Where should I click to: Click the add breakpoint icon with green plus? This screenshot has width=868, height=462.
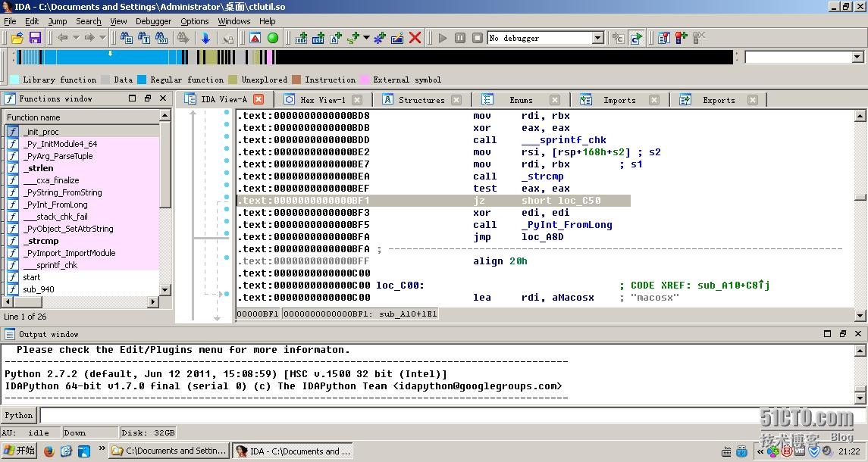click(682, 38)
